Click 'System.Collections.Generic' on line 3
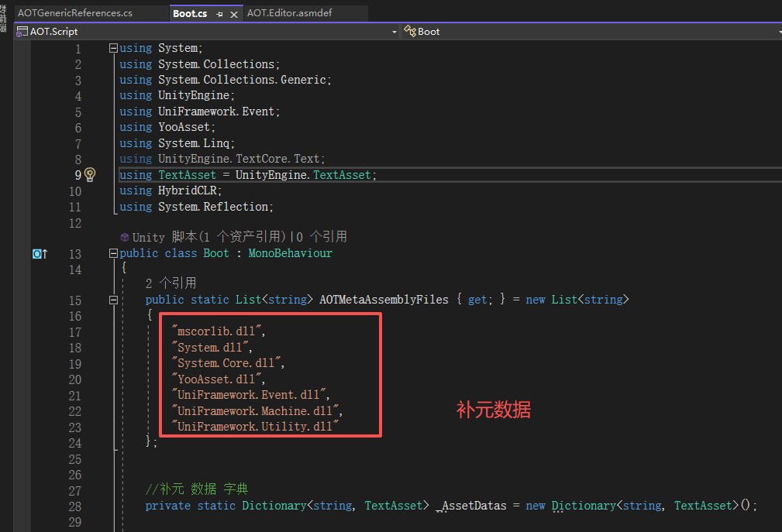This screenshot has height=532, width=782. click(x=243, y=79)
